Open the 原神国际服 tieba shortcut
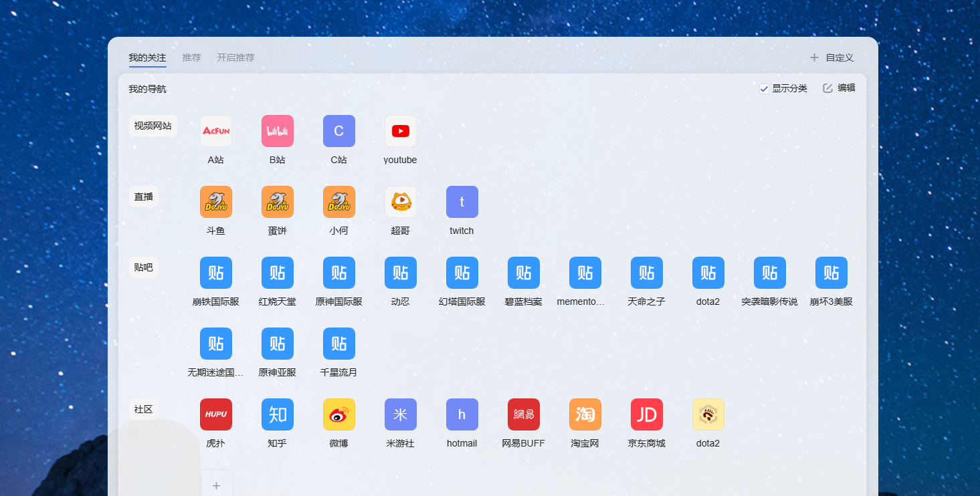Viewport: 980px width, 496px height. [339, 273]
